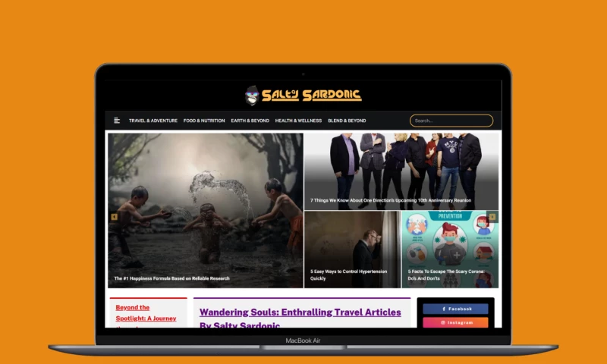Click the 'The #1 Happiness Formula' headline
Viewport: 607px width, 364px height.
172,278
